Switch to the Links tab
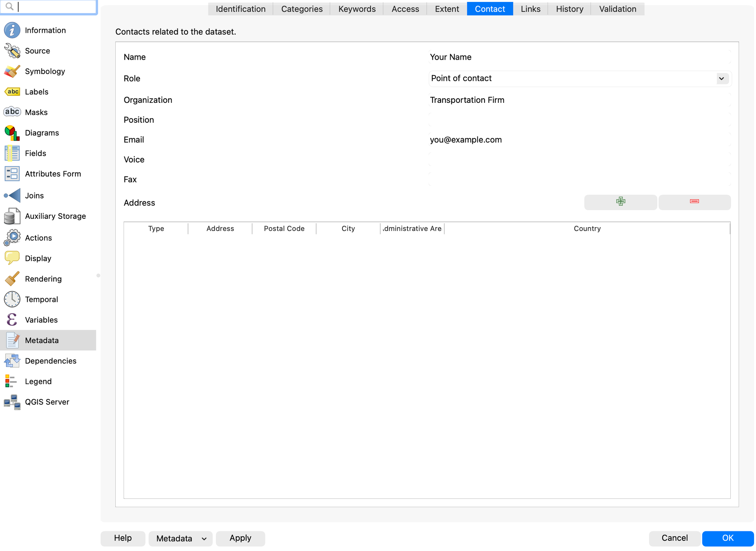The height and width of the screenshot is (551, 756). [x=530, y=9]
